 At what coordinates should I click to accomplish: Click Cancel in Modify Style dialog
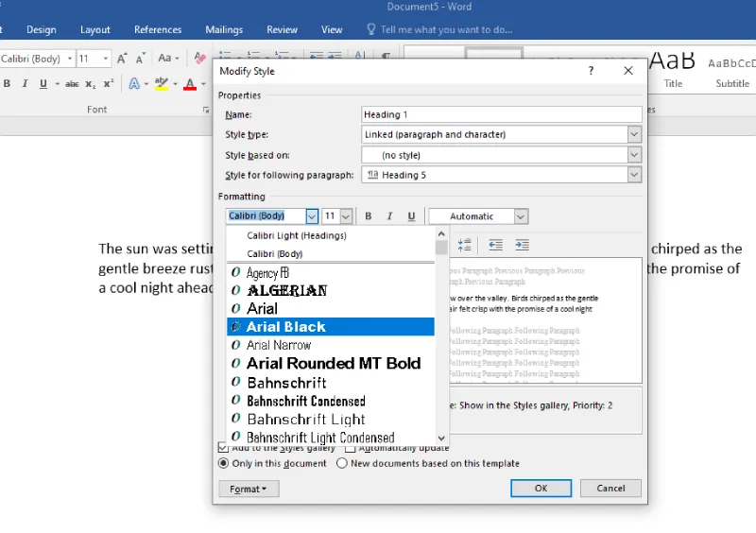(610, 489)
